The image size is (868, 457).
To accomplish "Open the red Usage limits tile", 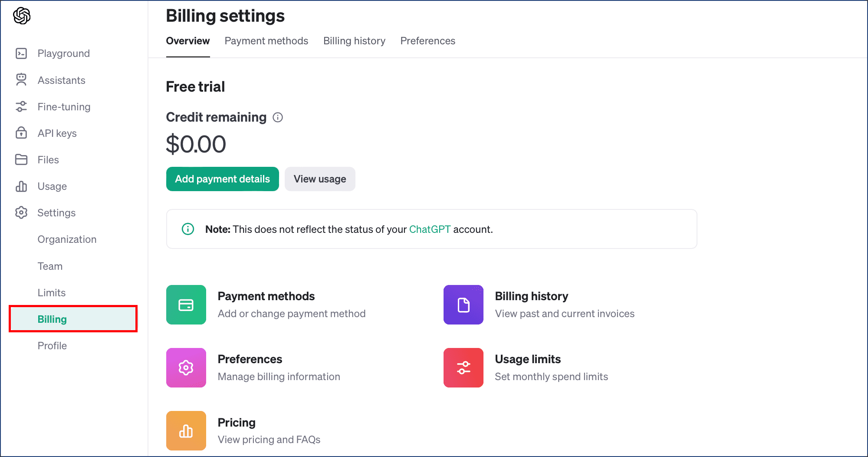I will pos(464,368).
